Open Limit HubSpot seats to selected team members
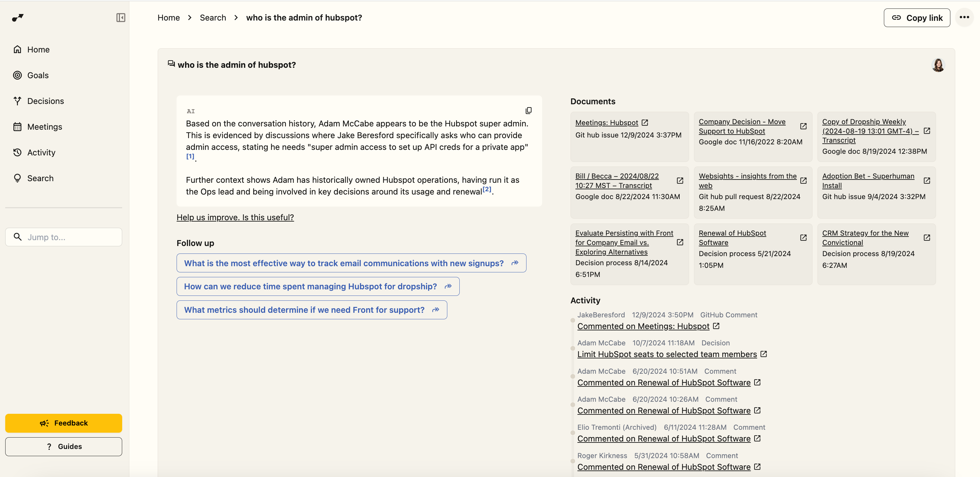The height and width of the screenshot is (477, 980). coord(667,354)
